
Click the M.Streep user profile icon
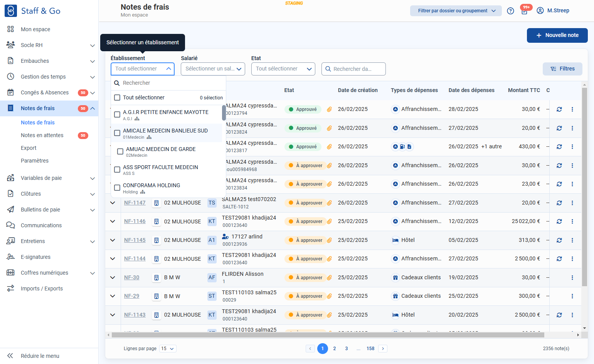coord(540,10)
